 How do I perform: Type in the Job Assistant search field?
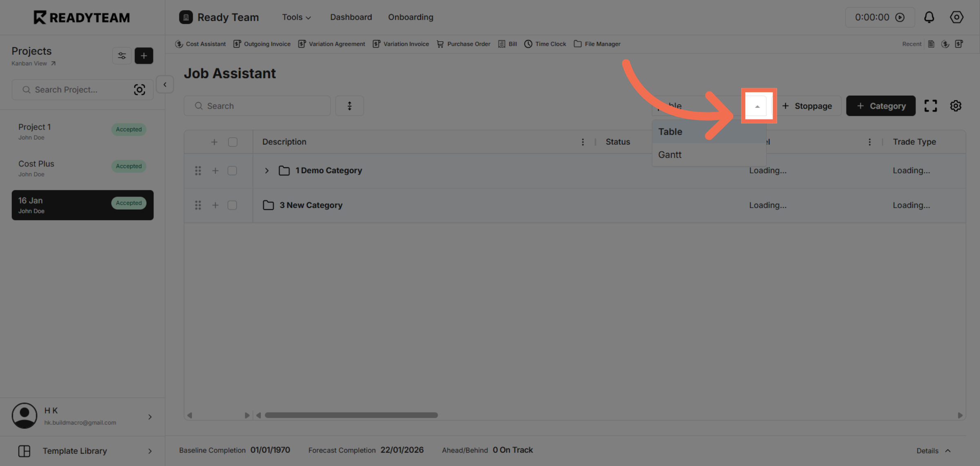click(257, 105)
